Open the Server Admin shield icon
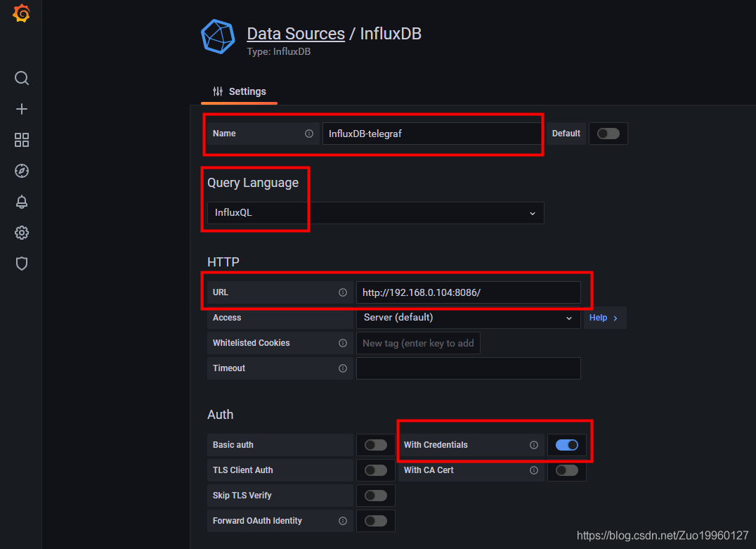This screenshot has height=549, width=756. 22,264
